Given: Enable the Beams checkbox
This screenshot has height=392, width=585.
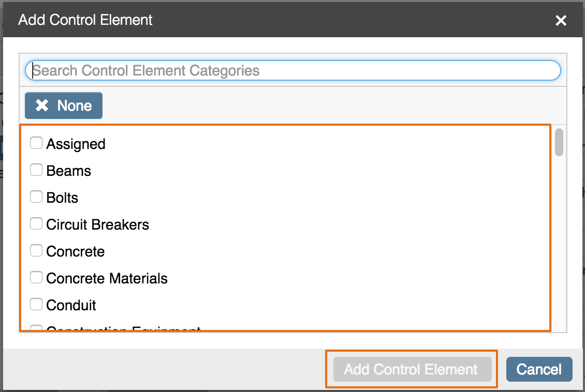Looking at the screenshot, I should click(x=36, y=170).
